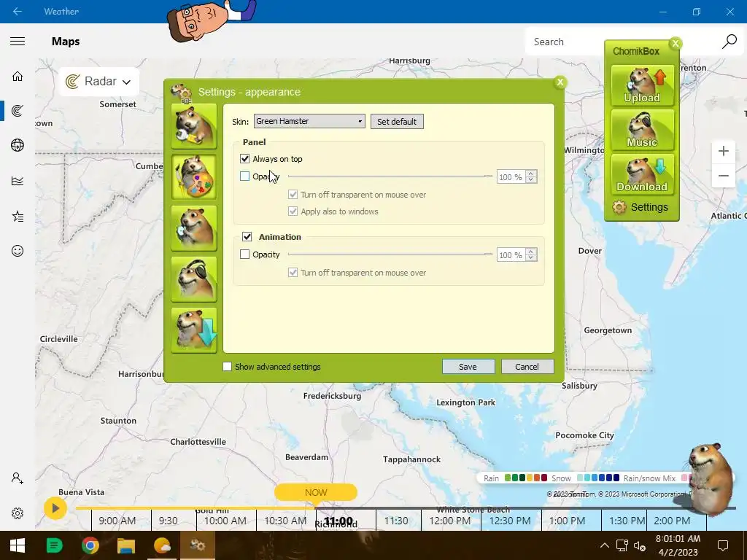The image size is (747, 560).
Task: Open the Windows Start menu
Action: point(18,545)
